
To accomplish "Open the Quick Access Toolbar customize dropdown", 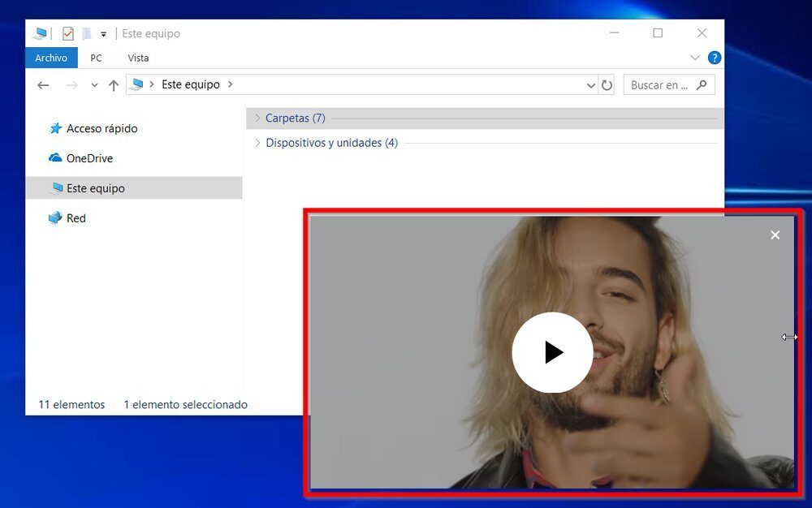I will (x=104, y=34).
